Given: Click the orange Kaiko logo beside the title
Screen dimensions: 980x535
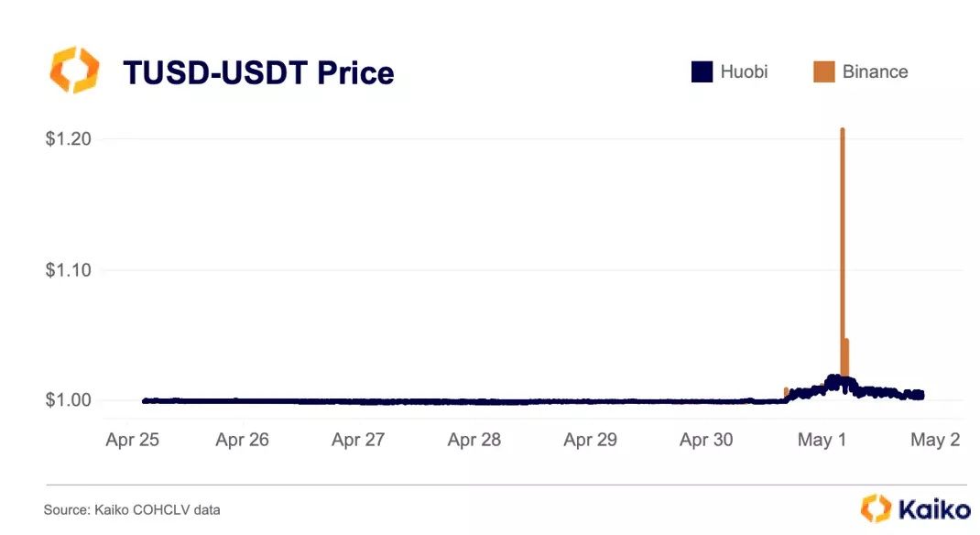Looking at the screenshot, I should click(x=73, y=71).
